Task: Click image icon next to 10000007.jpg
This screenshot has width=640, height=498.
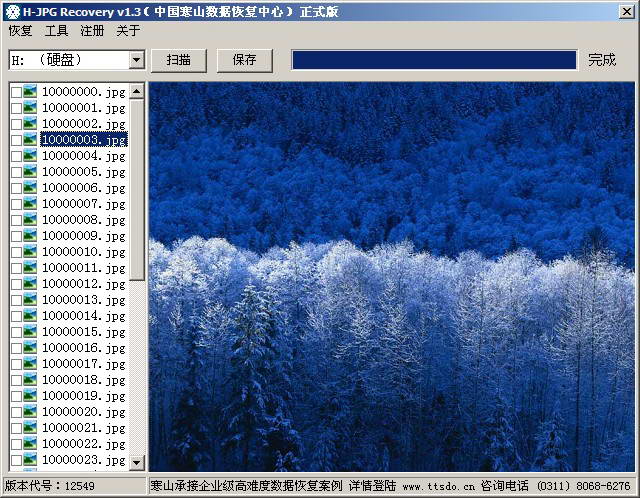Action: coord(30,203)
